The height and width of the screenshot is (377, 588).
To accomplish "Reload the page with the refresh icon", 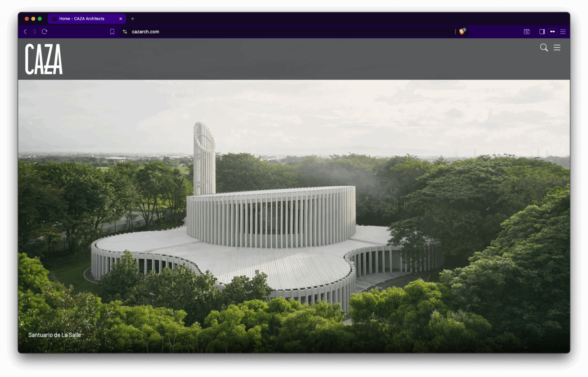I will click(45, 32).
